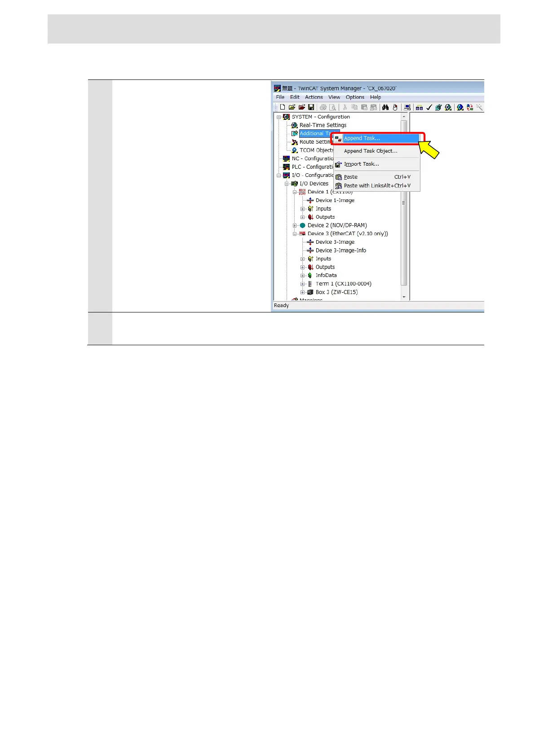
Task: Choose Append Task Object... in context menu
Action: pyautogui.click(x=376, y=151)
